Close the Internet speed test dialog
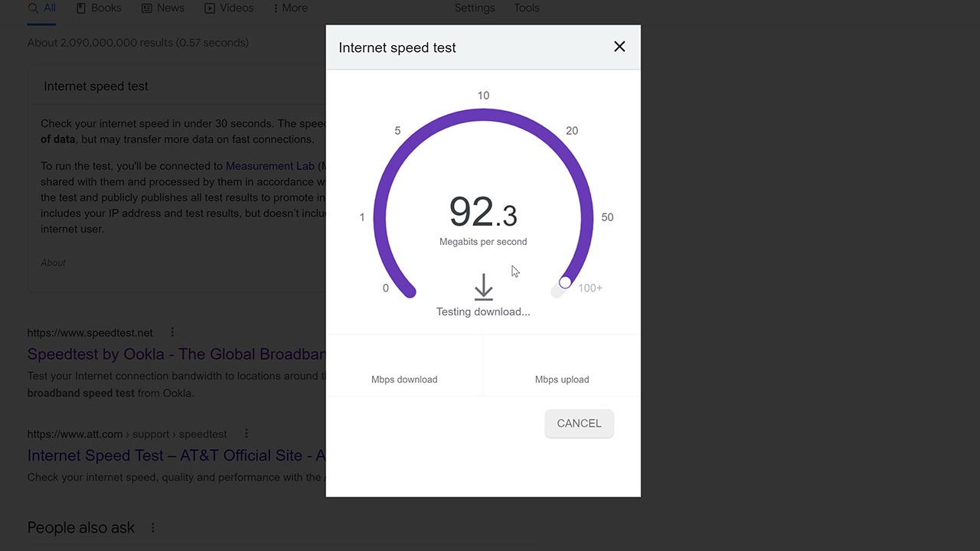Image resolution: width=980 pixels, height=551 pixels. 619,47
